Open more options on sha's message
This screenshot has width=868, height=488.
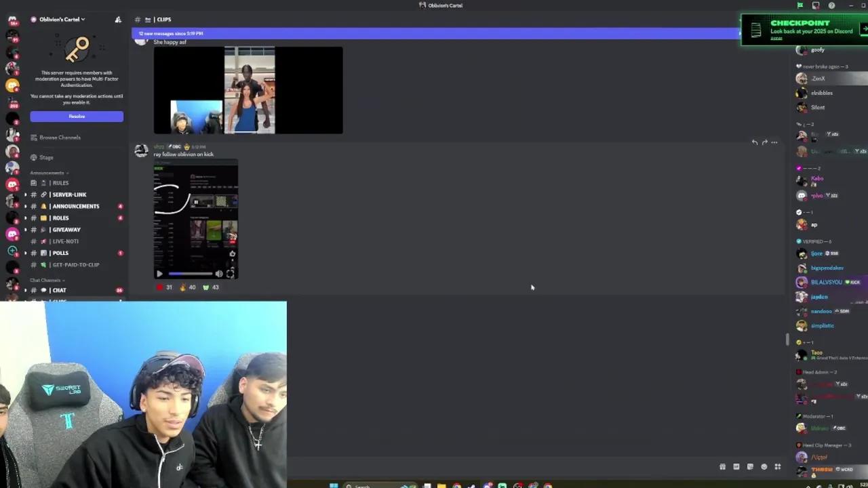(774, 142)
